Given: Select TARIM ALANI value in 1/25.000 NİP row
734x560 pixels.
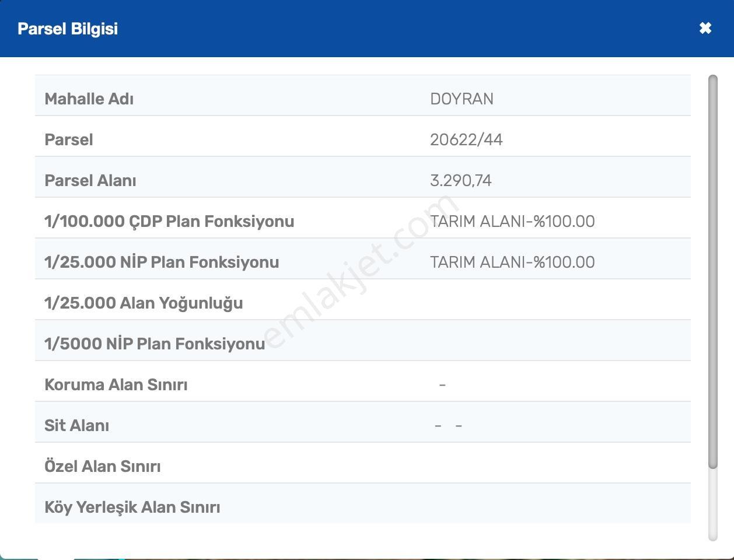Looking at the screenshot, I should click(512, 262).
